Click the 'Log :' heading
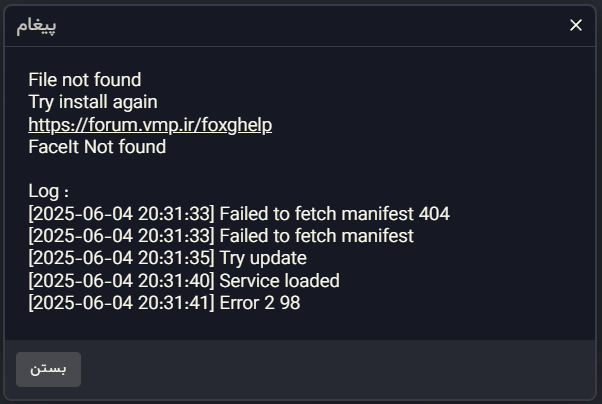 48,191
